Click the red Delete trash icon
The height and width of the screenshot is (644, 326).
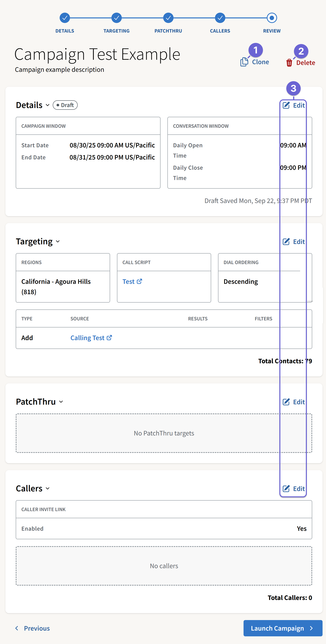[x=289, y=63]
